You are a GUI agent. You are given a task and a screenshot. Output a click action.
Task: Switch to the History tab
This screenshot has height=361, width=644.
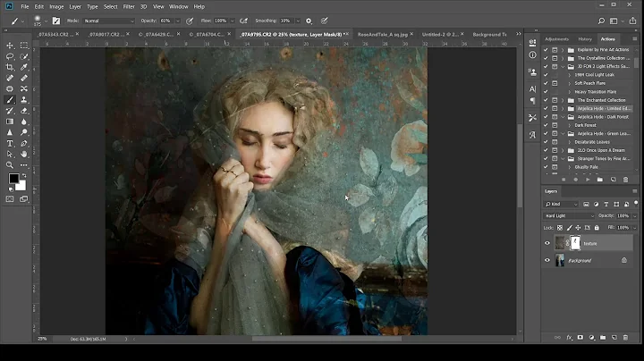pyautogui.click(x=584, y=39)
